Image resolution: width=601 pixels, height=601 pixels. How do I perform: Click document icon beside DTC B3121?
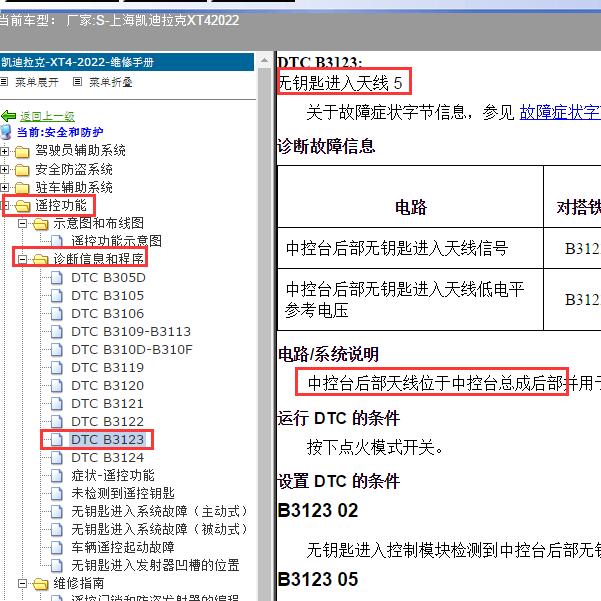pos(57,404)
